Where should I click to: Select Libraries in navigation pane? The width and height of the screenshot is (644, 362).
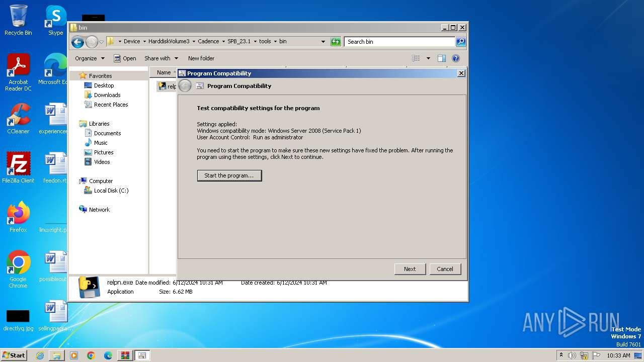point(99,124)
